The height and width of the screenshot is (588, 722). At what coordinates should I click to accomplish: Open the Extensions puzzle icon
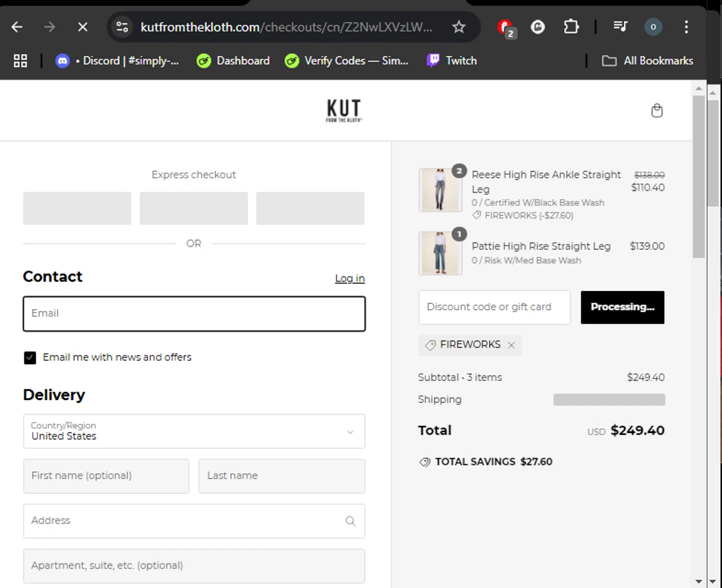(571, 26)
